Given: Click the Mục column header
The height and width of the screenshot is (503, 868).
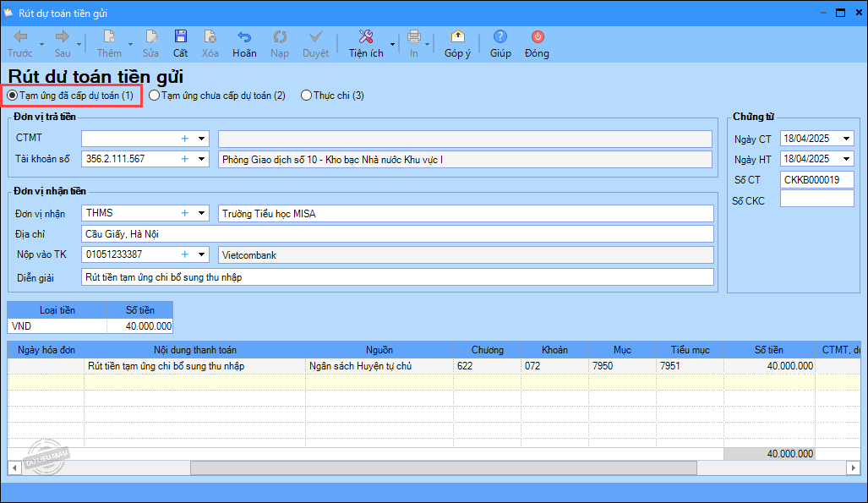Looking at the screenshot, I should pos(622,350).
